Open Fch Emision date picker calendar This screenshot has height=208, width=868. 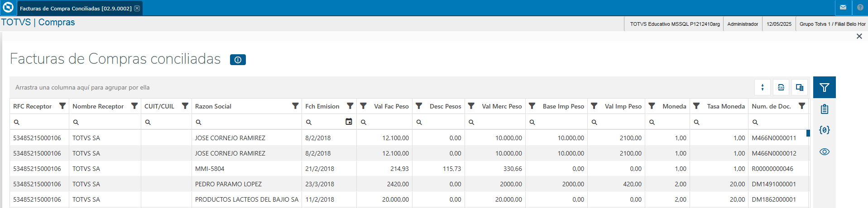click(x=349, y=122)
